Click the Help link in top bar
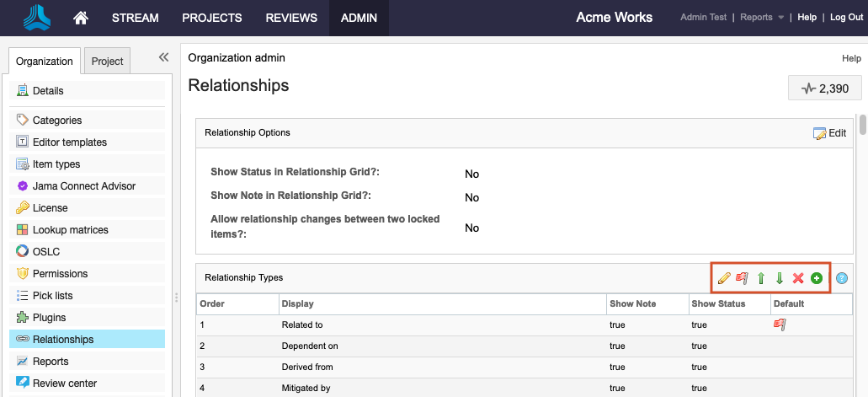 click(807, 17)
